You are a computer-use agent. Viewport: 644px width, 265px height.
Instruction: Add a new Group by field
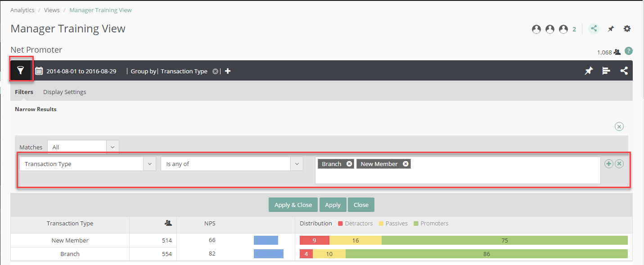pyautogui.click(x=228, y=71)
